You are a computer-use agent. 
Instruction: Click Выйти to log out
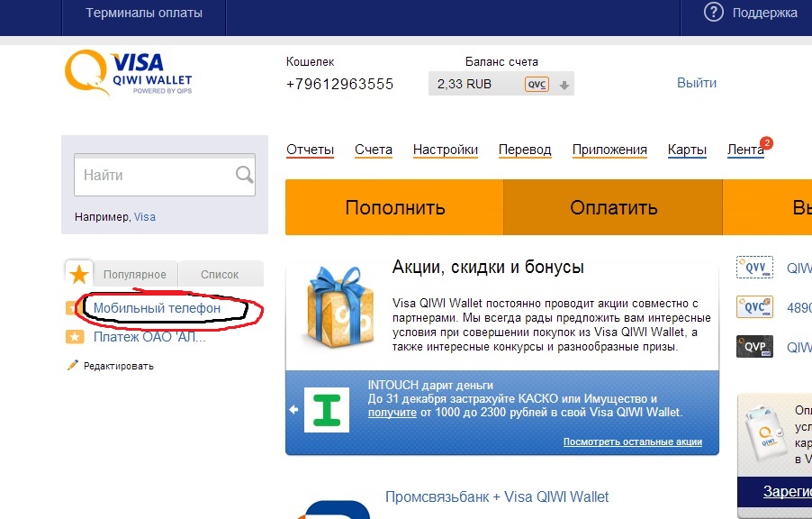[x=697, y=83]
